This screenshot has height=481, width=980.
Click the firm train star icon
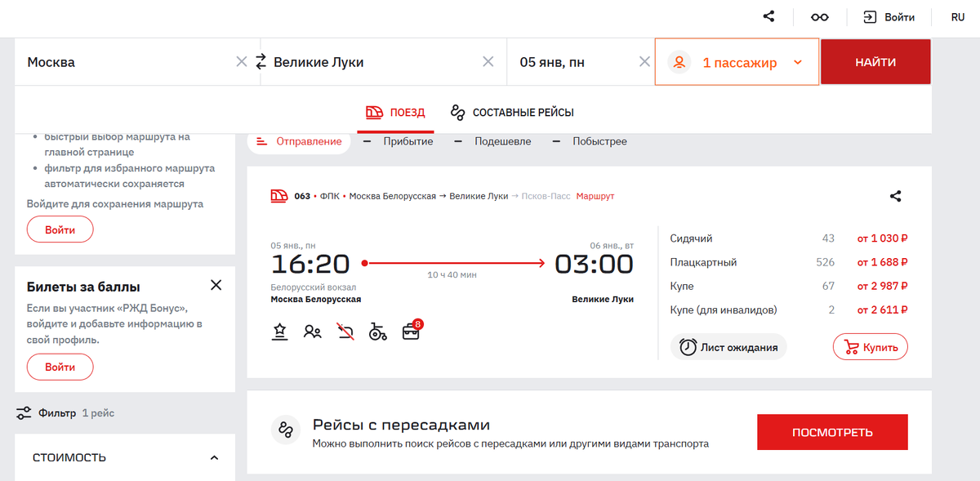[x=279, y=331]
